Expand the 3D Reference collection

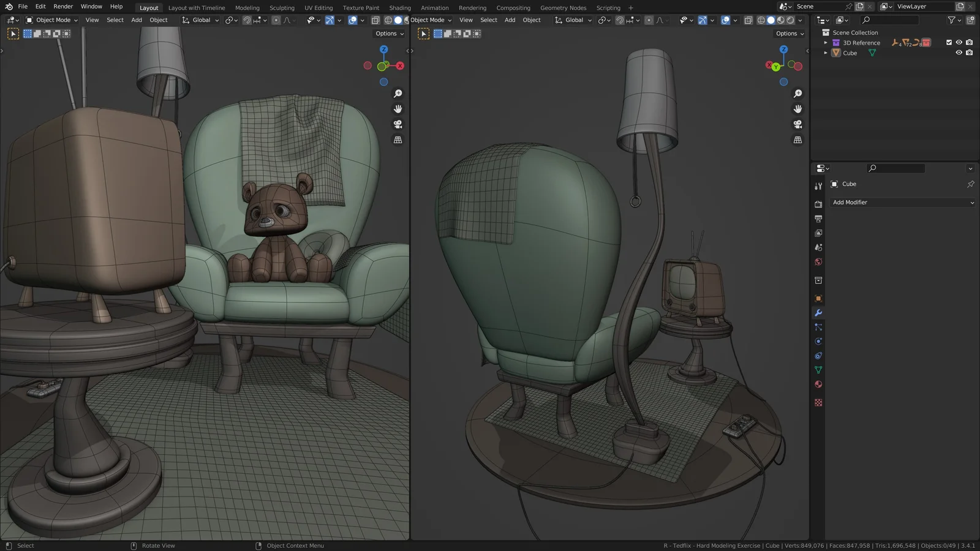click(x=826, y=42)
